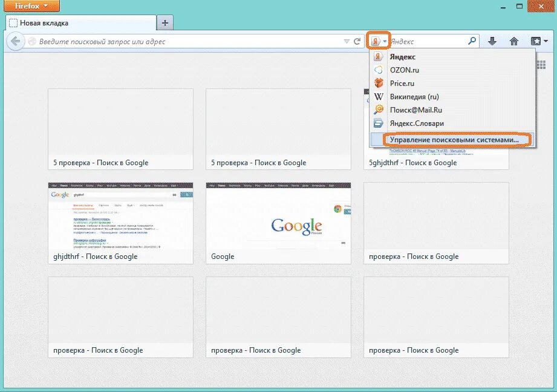The image size is (557, 392).
Task: Choose OZON.ru search engine
Action: pyautogui.click(x=452, y=70)
